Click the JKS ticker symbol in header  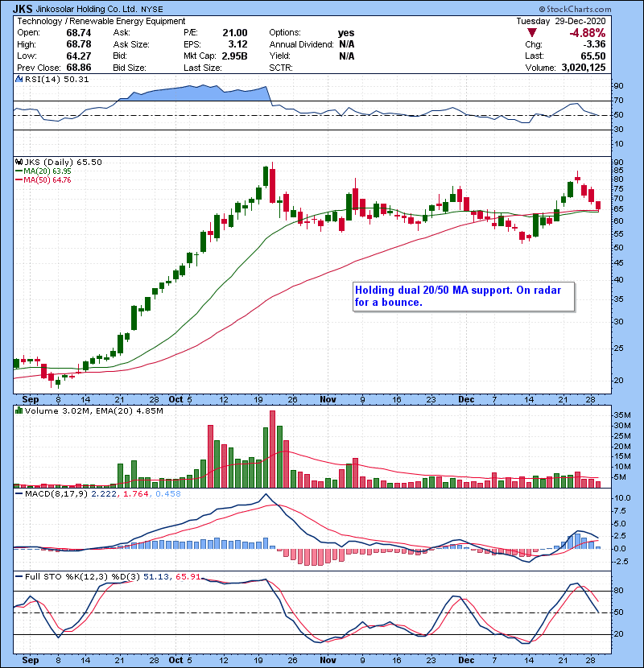(23, 7)
